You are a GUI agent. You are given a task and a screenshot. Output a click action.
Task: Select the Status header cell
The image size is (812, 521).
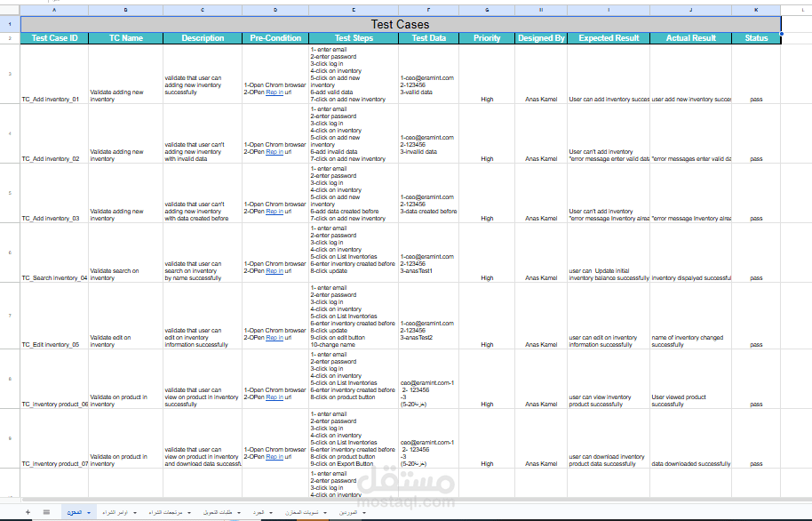(x=756, y=38)
